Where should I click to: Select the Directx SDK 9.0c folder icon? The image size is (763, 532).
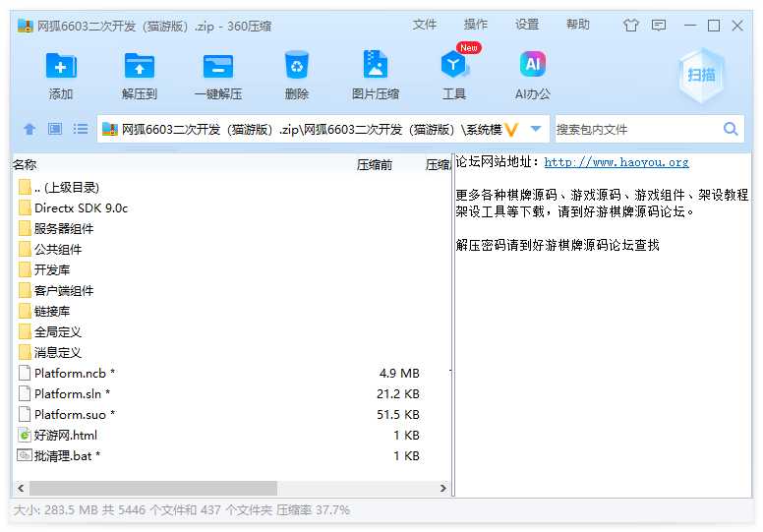click(x=25, y=207)
